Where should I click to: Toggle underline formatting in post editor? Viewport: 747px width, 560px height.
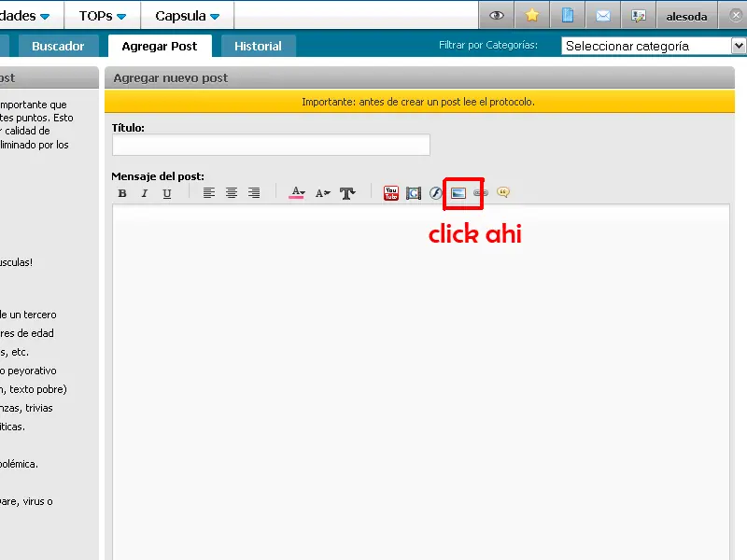pyautogui.click(x=167, y=193)
